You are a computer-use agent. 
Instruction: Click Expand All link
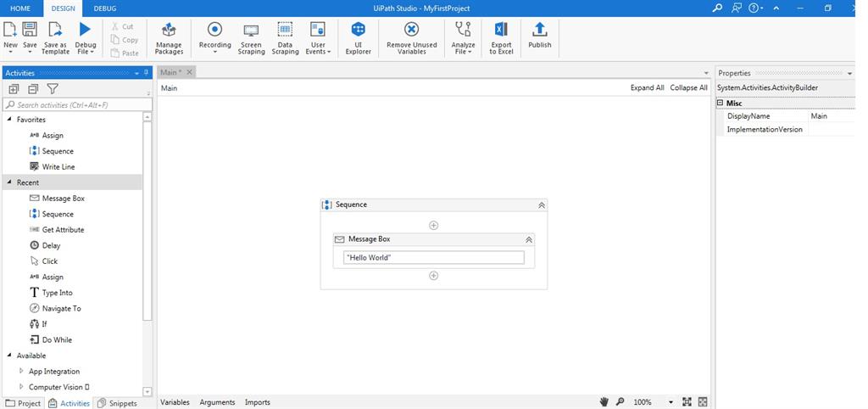click(647, 87)
